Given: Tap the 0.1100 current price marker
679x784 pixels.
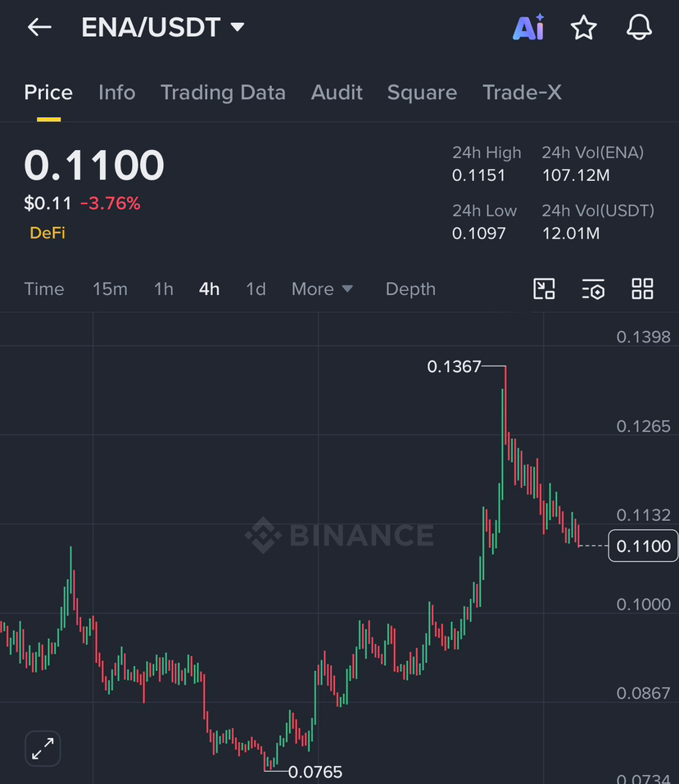Looking at the screenshot, I should [643, 546].
